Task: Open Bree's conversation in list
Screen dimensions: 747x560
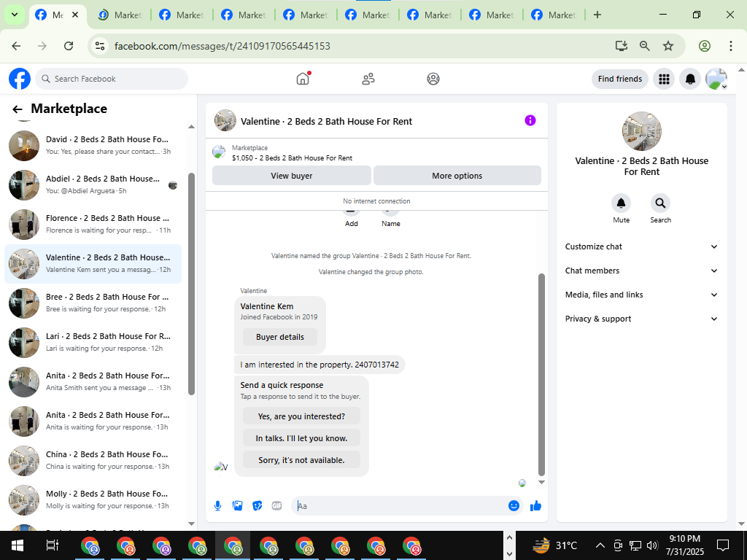Action: coord(93,303)
